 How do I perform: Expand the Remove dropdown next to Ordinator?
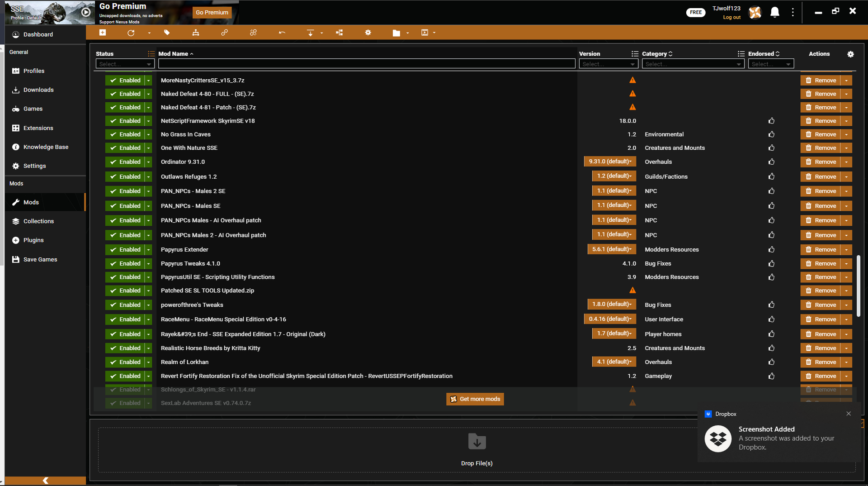pos(846,162)
